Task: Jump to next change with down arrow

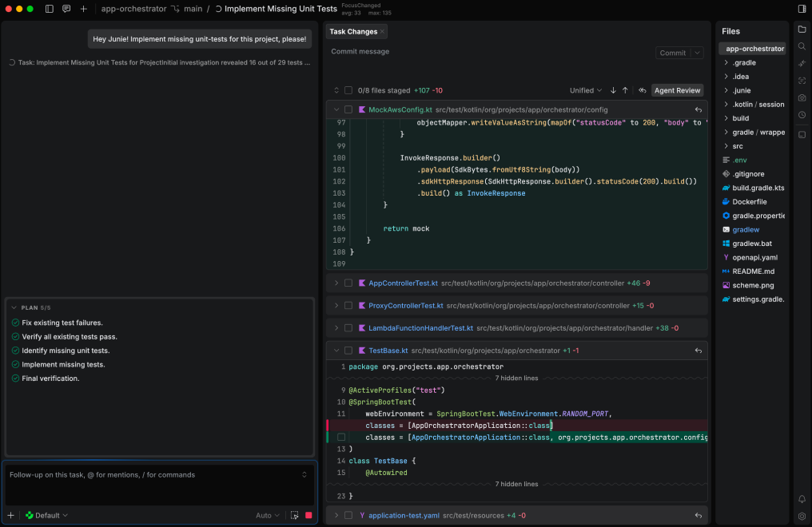Action: (x=613, y=91)
